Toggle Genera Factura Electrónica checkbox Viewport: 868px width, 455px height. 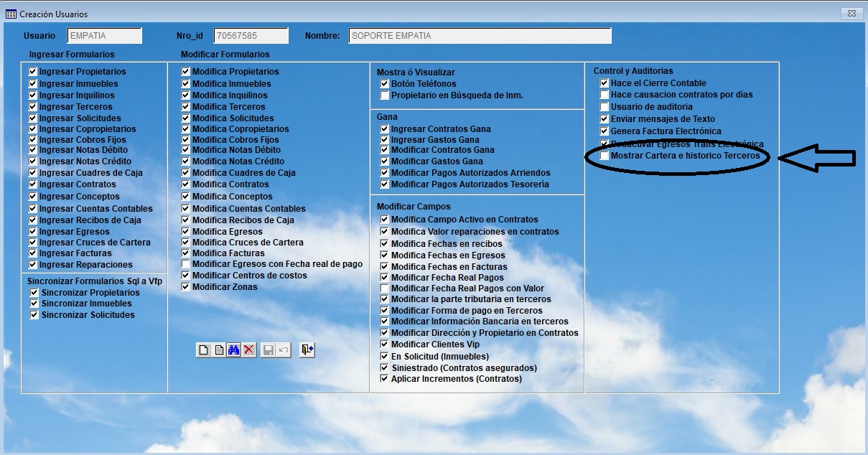point(605,131)
